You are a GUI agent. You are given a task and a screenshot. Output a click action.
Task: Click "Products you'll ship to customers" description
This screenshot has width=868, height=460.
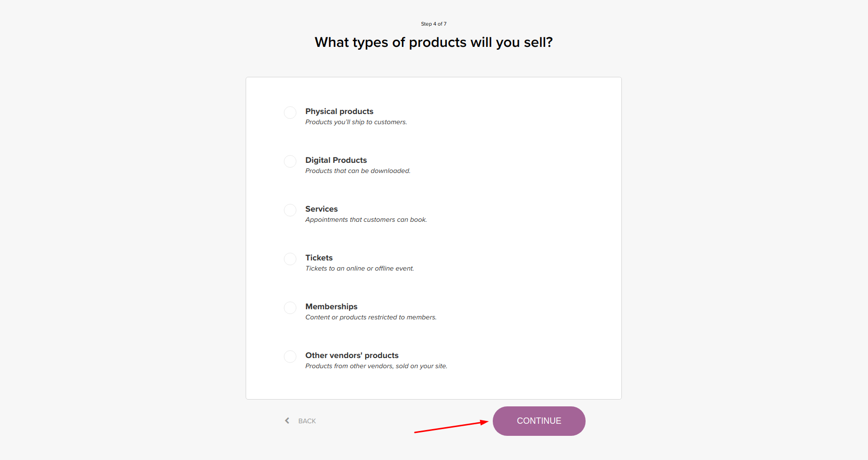(356, 122)
